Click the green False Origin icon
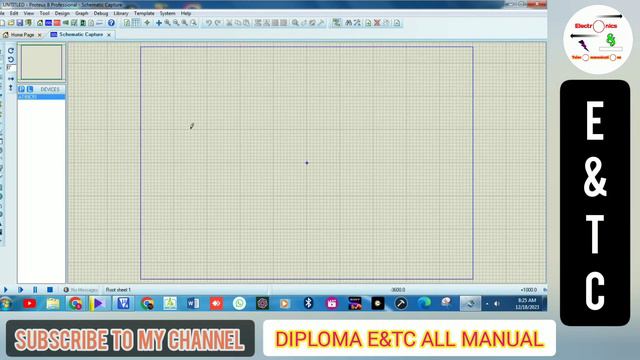The image size is (640, 360). coord(147,23)
